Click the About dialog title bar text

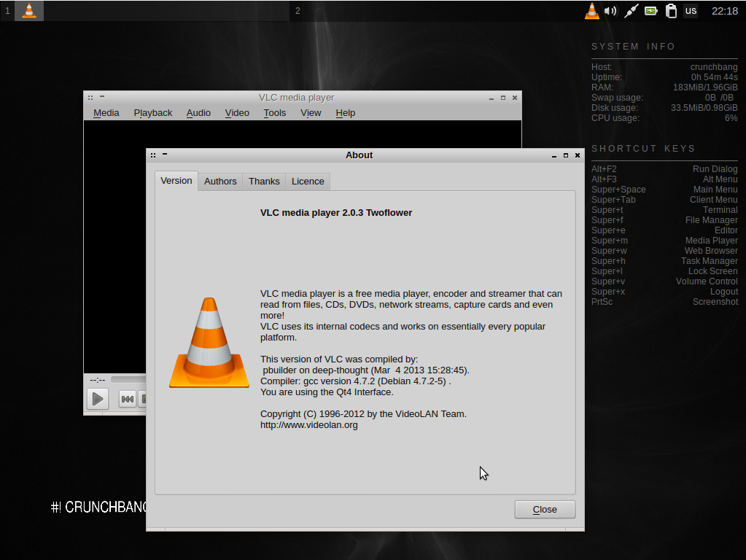(x=360, y=155)
